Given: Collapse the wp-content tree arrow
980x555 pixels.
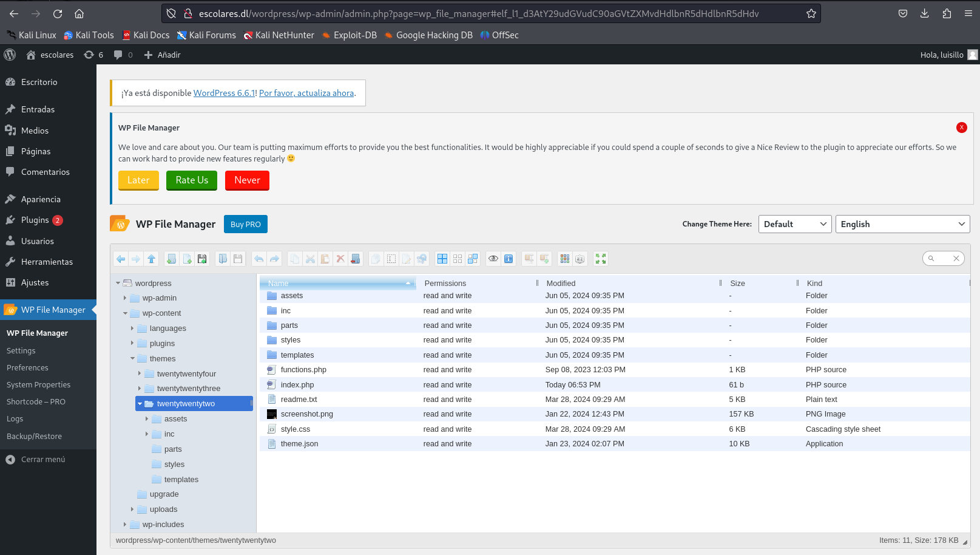Looking at the screenshot, I should [x=125, y=313].
